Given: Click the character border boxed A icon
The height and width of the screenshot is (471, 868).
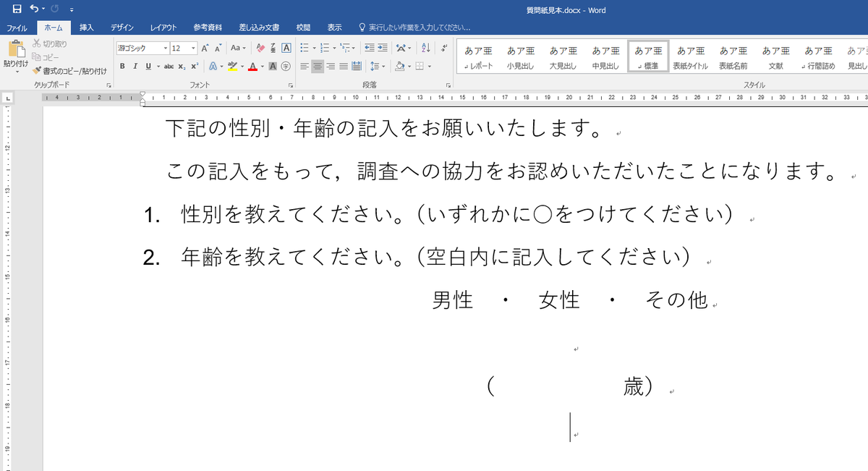Looking at the screenshot, I should point(286,48).
